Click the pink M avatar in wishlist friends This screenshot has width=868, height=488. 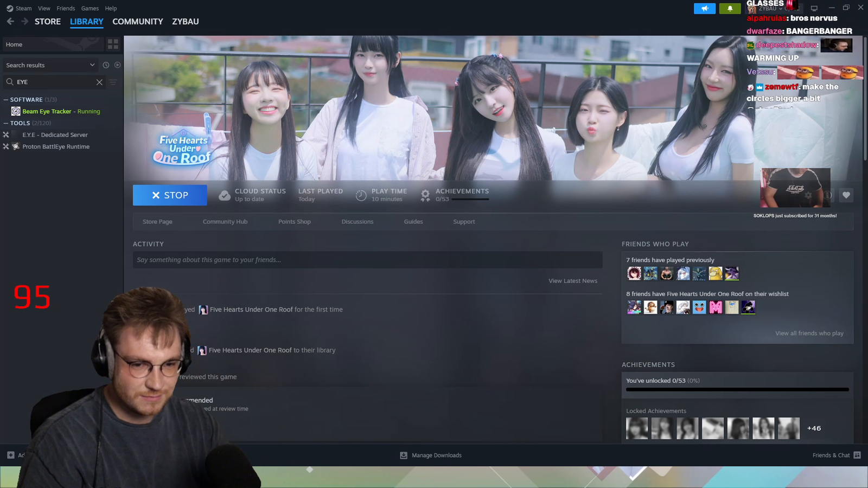pyautogui.click(x=716, y=307)
